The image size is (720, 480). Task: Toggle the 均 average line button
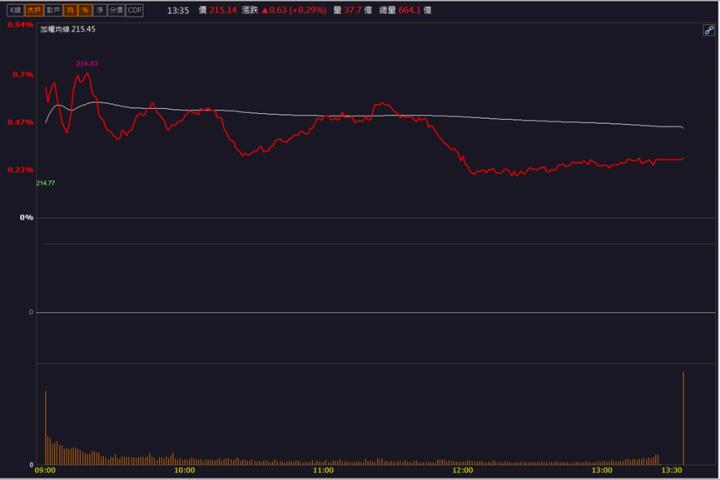pyautogui.click(x=71, y=10)
